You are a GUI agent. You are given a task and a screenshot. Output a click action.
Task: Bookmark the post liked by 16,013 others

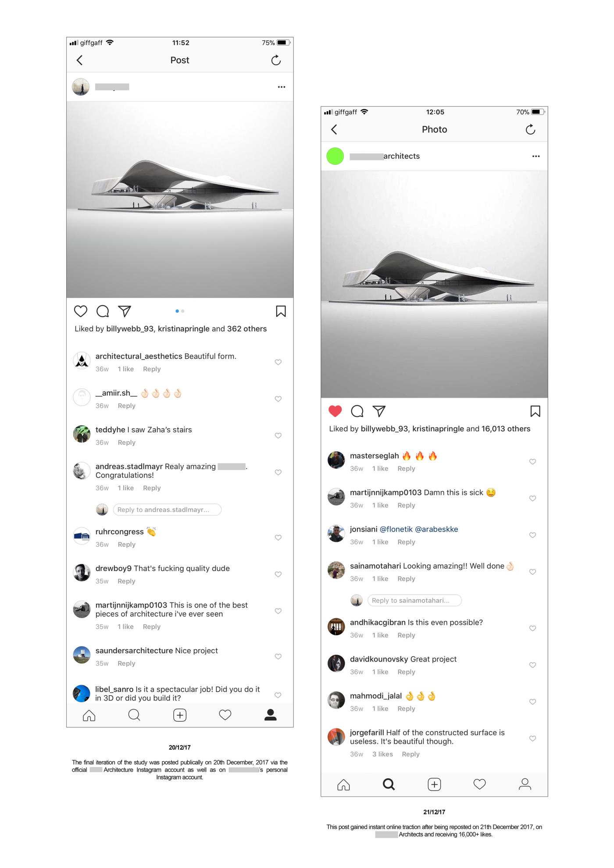tap(535, 411)
